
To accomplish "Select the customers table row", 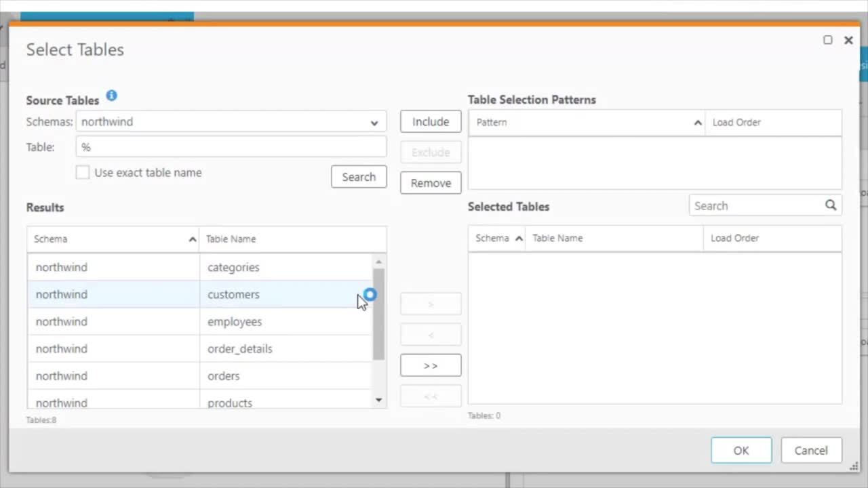I will coord(200,294).
